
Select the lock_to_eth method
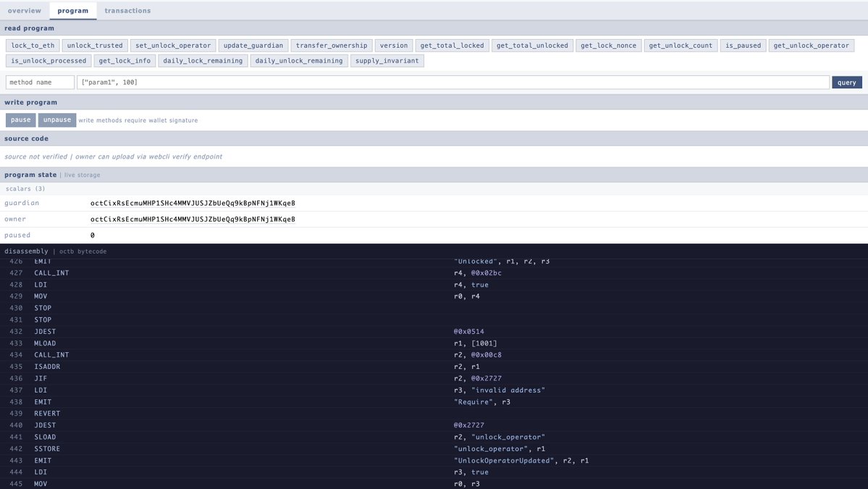coord(33,46)
